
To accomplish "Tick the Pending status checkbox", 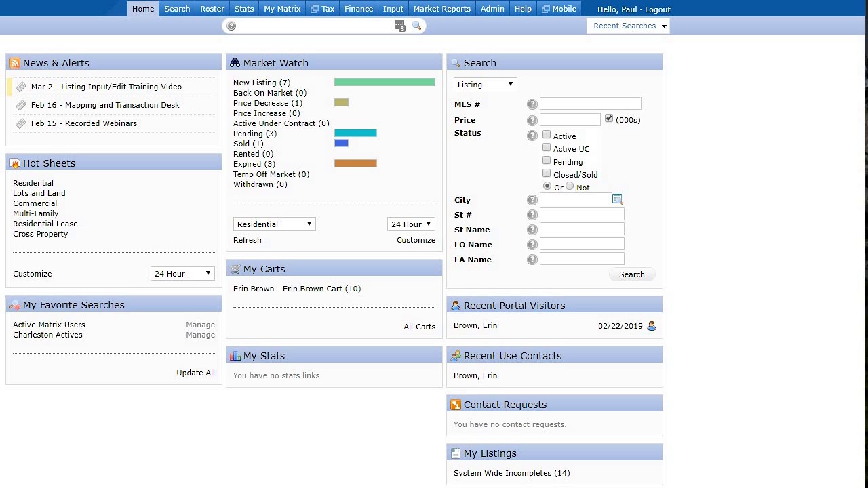I will [x=547, y=161].
